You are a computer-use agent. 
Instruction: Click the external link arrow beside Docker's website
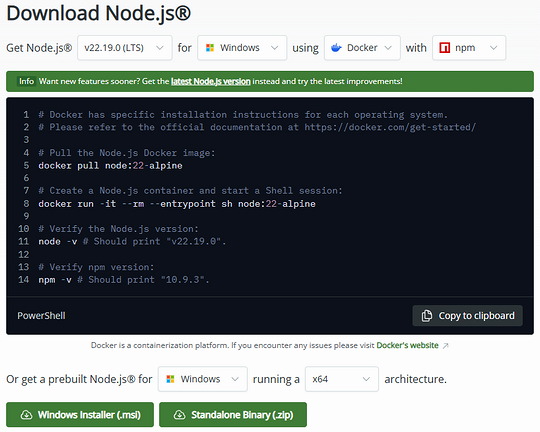[x=446, y=346]
